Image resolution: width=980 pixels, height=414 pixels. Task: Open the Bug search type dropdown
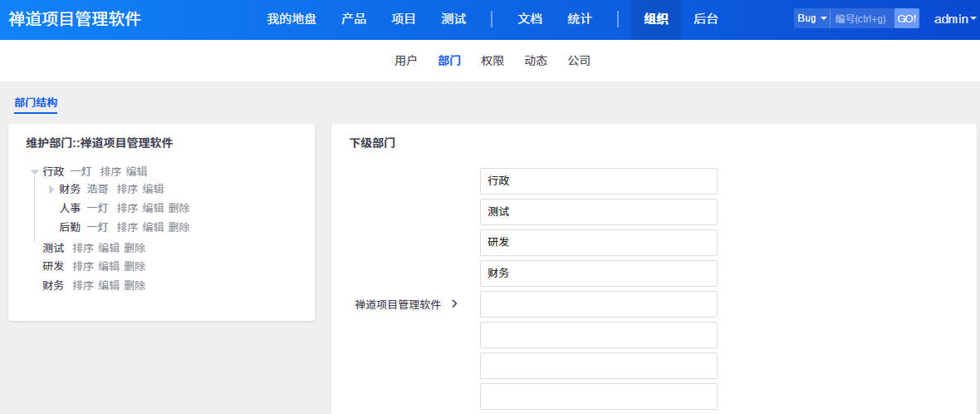coord(811,18)
